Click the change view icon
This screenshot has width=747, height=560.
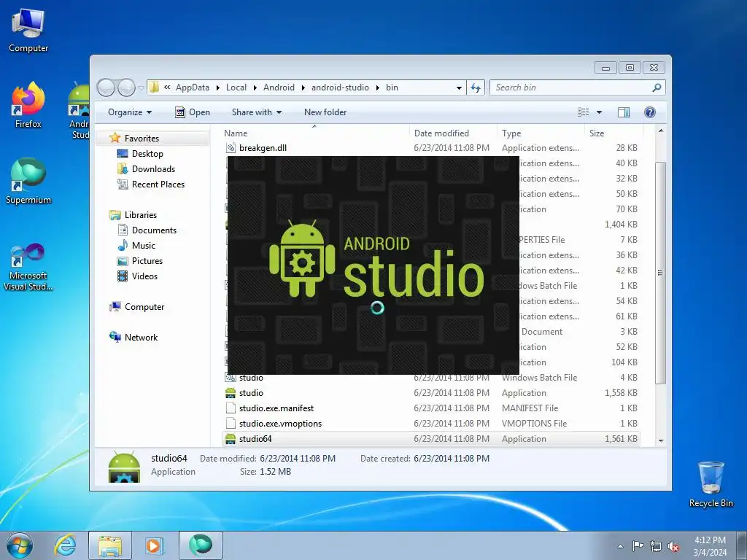[583, 112]
